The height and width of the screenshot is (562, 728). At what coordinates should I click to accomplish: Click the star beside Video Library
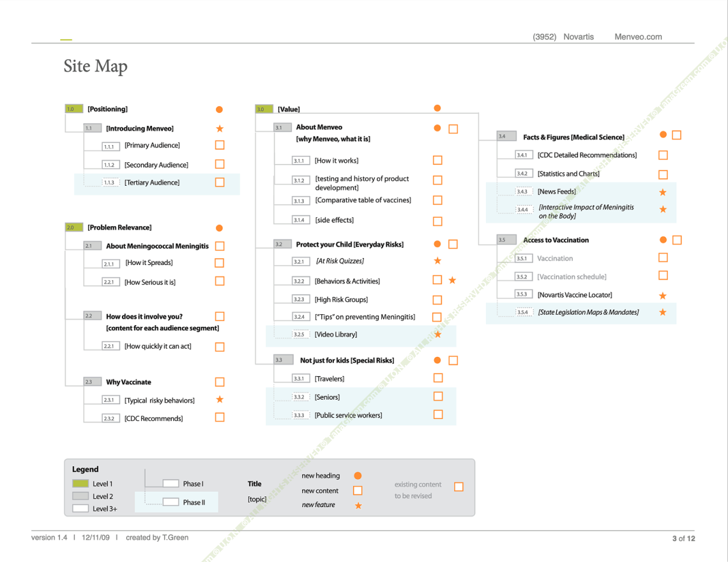[x=437, y=335]
